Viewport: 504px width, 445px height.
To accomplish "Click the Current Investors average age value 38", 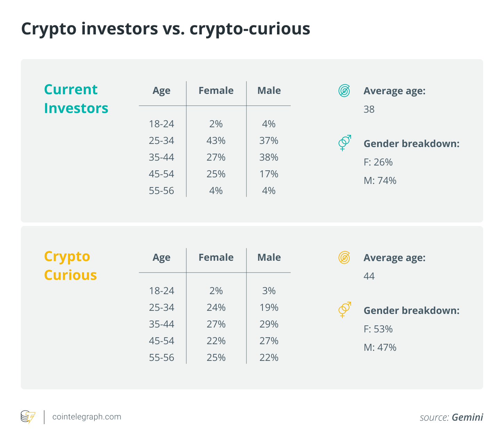I will [369, 110].
